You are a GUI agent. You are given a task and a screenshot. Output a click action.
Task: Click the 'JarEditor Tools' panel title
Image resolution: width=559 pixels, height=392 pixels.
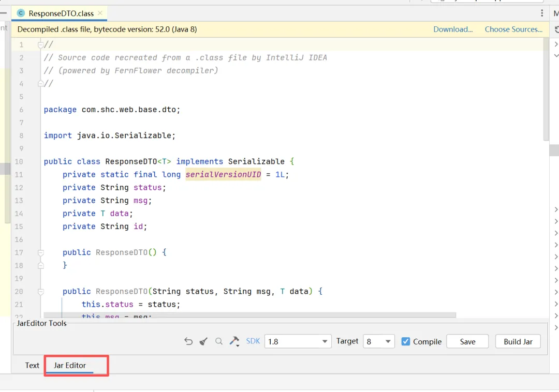pos(42,323)
